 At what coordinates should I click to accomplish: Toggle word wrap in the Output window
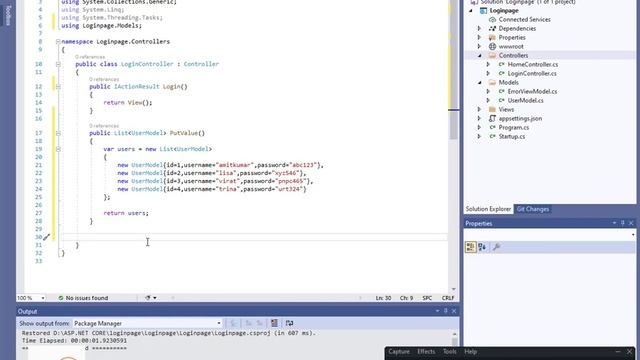[x=289, y=323]
